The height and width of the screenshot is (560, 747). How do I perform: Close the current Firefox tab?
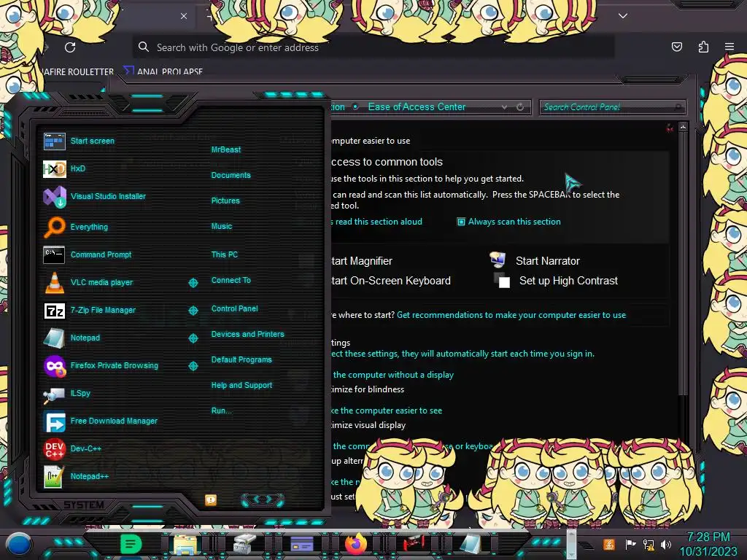(x=184, y=16)
